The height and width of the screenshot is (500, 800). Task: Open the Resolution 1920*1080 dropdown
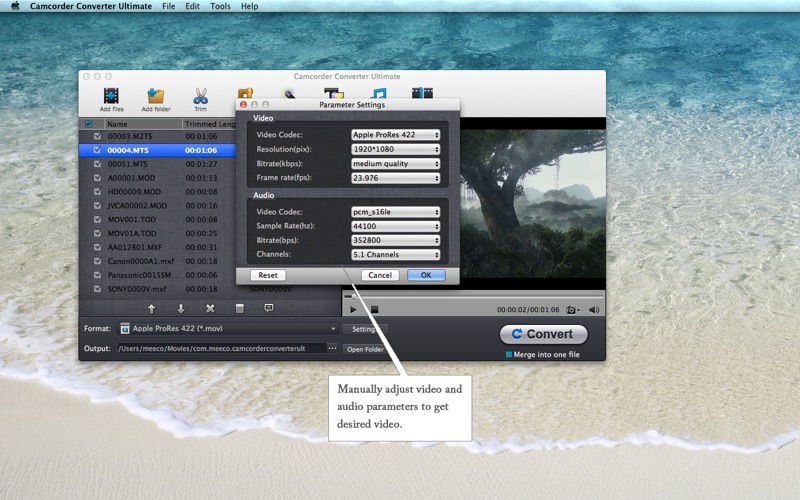click(x=395, y=149)
